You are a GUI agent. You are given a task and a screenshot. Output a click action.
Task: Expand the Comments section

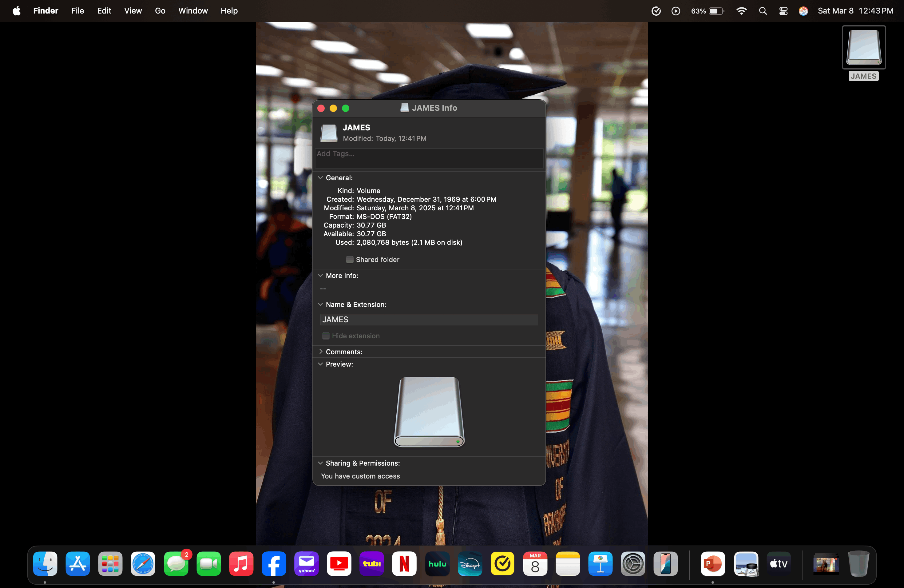click(321, 352)
